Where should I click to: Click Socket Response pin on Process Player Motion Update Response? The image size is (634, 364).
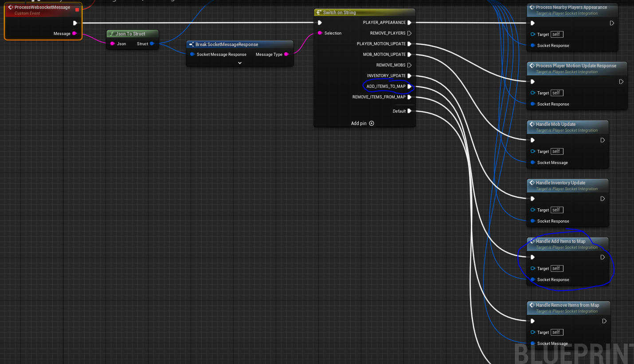tap(532, 104)
